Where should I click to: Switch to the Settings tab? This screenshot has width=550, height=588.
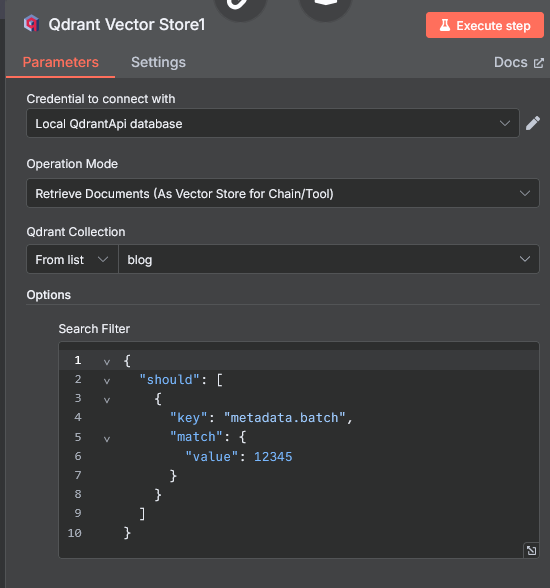point(158,62)
